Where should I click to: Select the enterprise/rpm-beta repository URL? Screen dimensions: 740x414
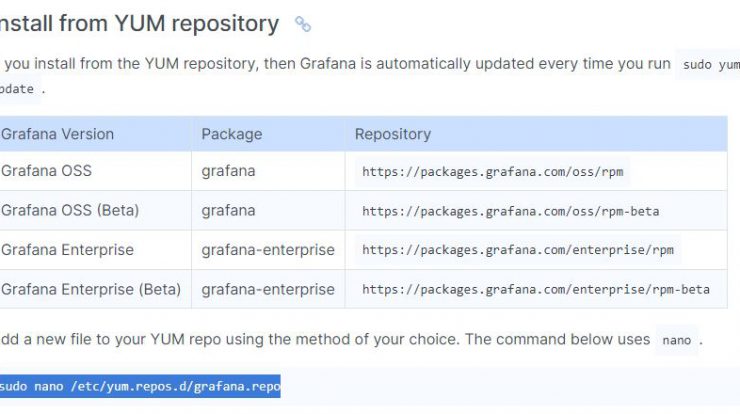pyautogui.click(x=536, y=289)
